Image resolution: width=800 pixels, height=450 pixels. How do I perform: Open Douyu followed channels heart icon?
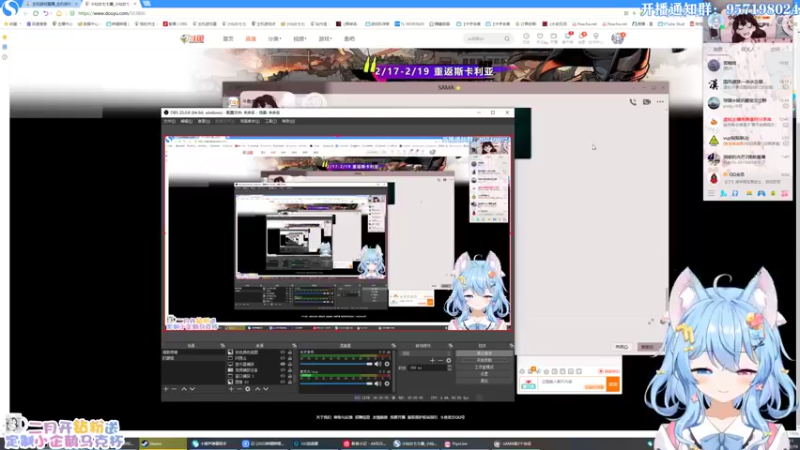click(540, 38)
